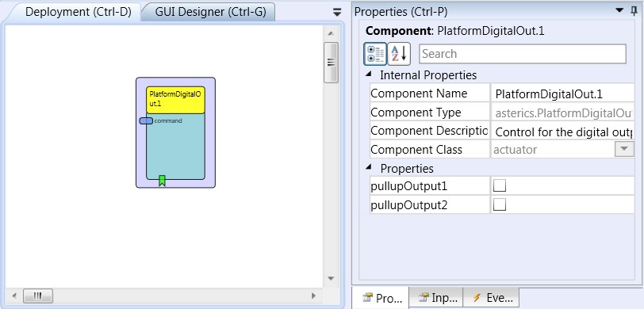The width and height of the screenshot is (644, 309).
Task: Open the Properties bottom tab
Action: pos(382,298)
